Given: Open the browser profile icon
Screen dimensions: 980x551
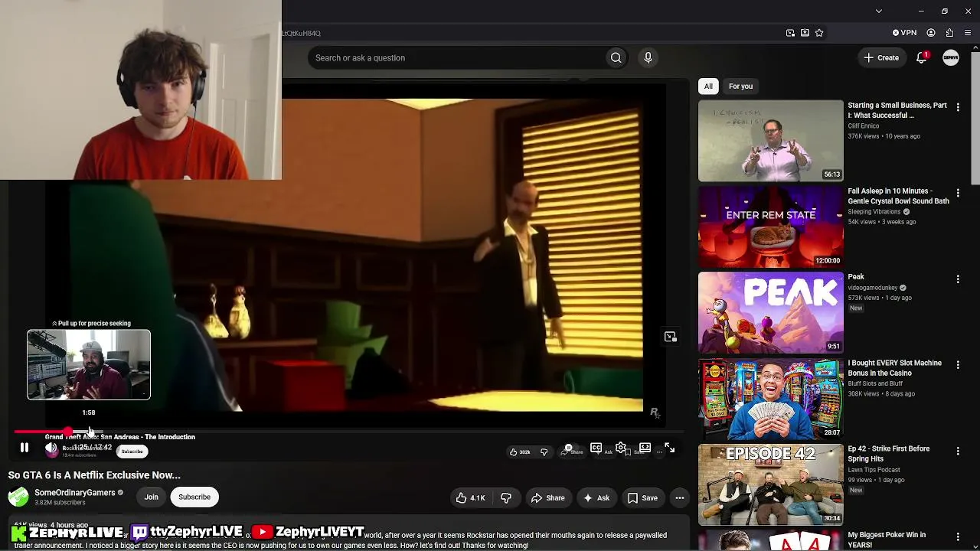Looking at the screenshot, I should (931, 33).
